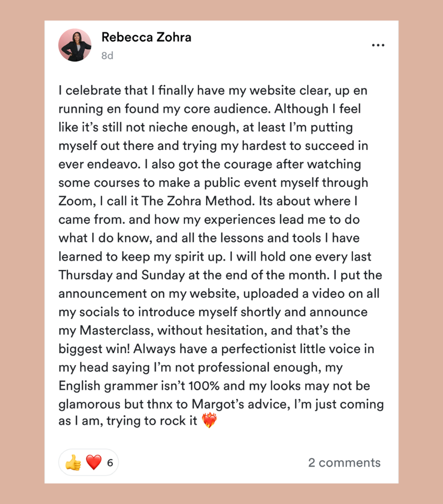Click the thumbs-up reaction emoji
The width and height of the screenshot is (443, 504).
pyautogui.click(x=73, y=462)
